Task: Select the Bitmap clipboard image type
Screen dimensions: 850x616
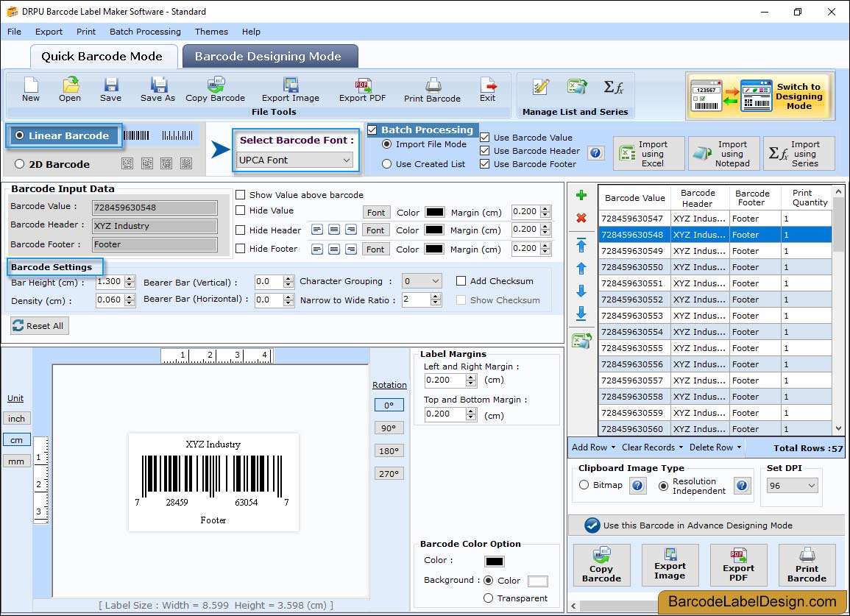Action: tap(584, 485)
